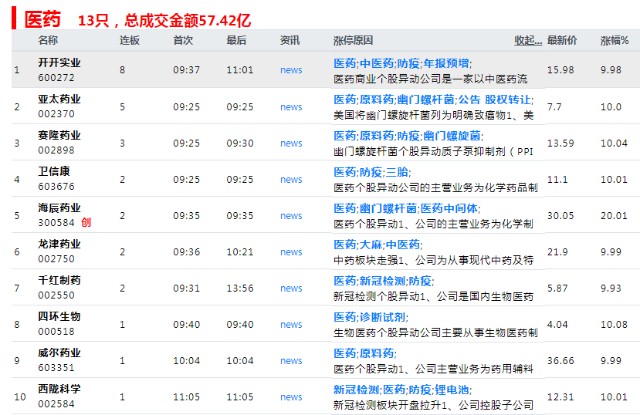Click the 涨停原因 column header
Screen dimensions: 640x415
(x=353, y=40)
